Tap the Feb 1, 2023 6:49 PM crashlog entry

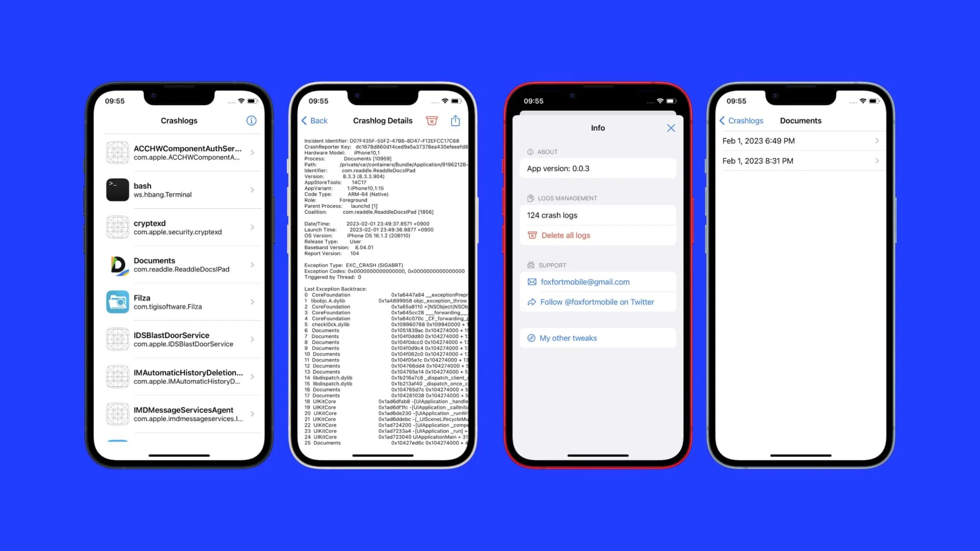point(800,141)
